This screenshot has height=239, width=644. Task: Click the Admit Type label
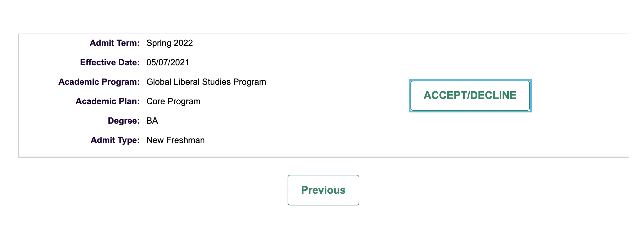coord(115,140)
